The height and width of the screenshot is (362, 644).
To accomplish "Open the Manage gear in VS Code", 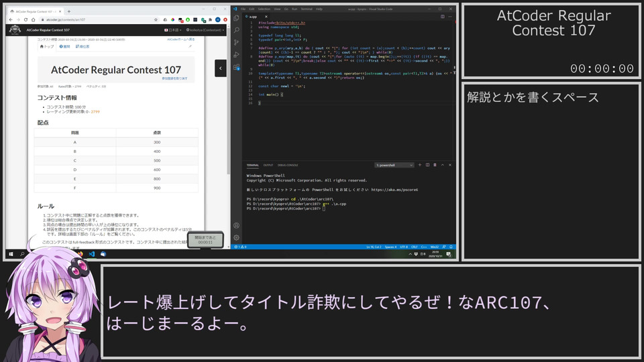I will tap(237, 237).
